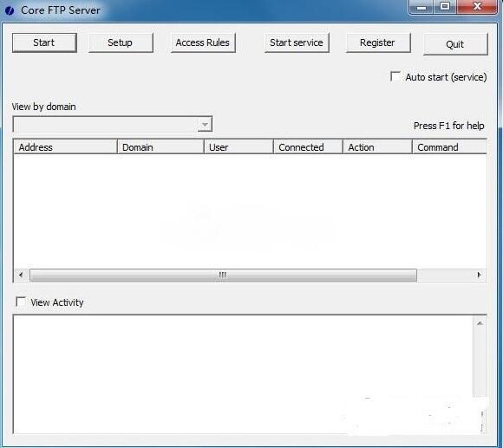Image resolution: width=503 pixels, height=448 pixels.
Task: Click the horizontal scrollbar thumb
Action: tap(223, 275)
